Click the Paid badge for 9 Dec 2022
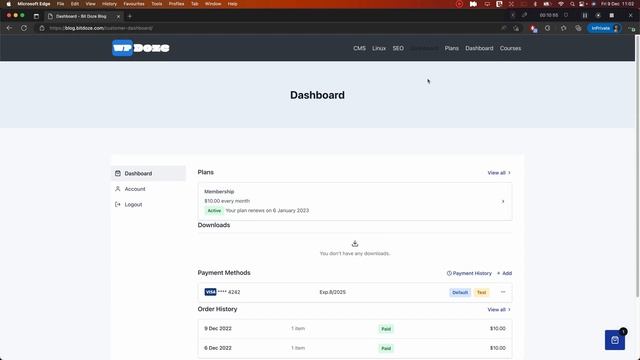 click(x=386, y=329)
